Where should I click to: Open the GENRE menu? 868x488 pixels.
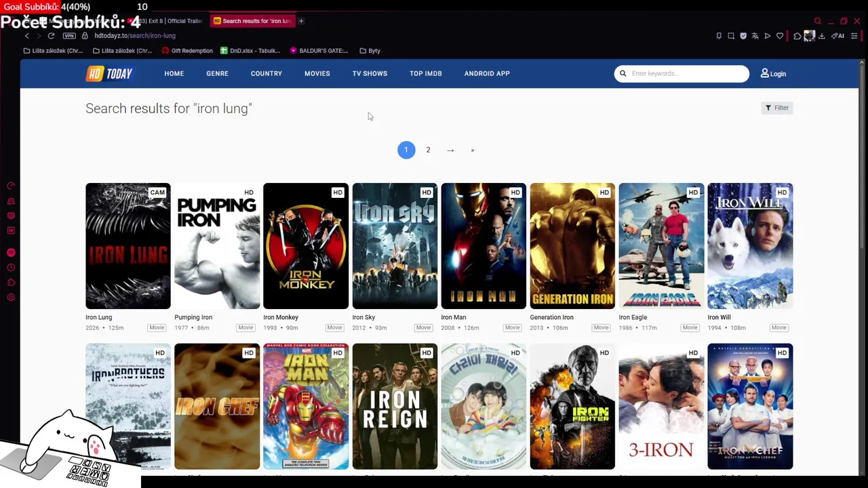[x=217, y=73]
